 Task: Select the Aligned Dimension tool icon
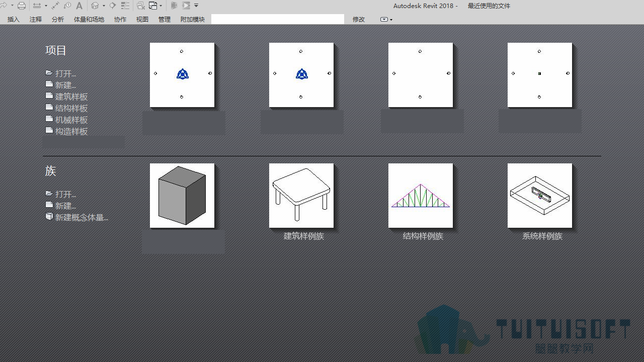[55, 6]
